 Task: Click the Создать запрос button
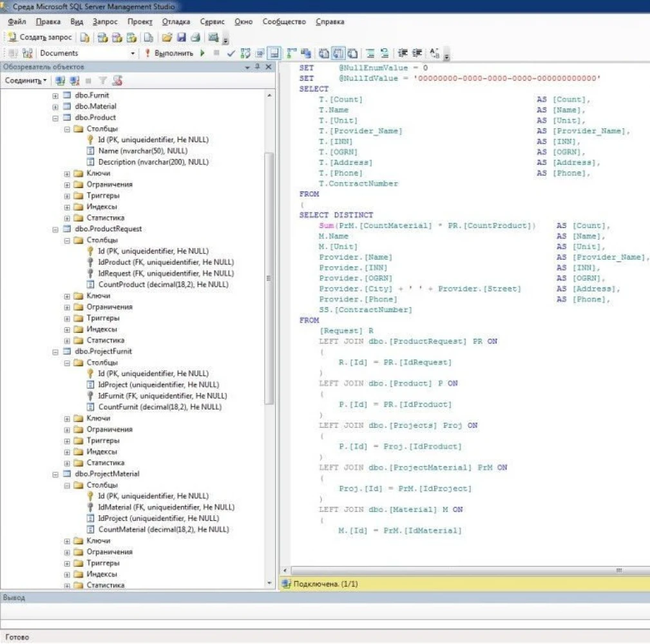pyautogui.click(x=40, y=37)
